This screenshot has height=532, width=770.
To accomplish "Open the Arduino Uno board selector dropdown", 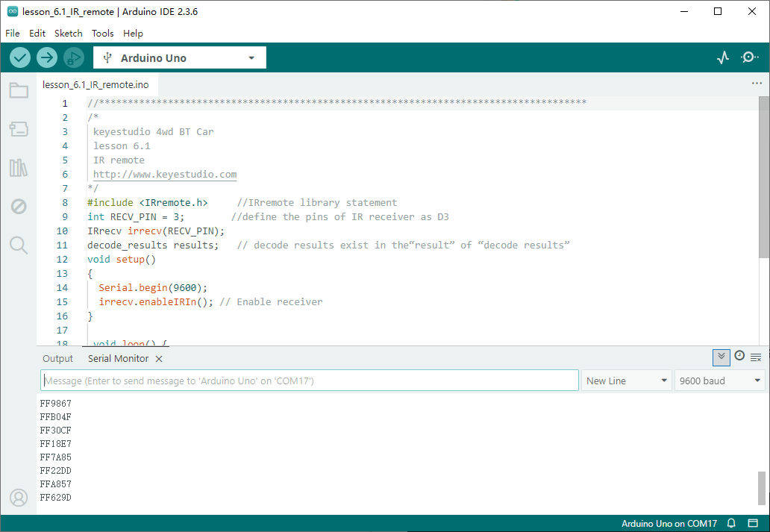I will (x=180, y=58).
